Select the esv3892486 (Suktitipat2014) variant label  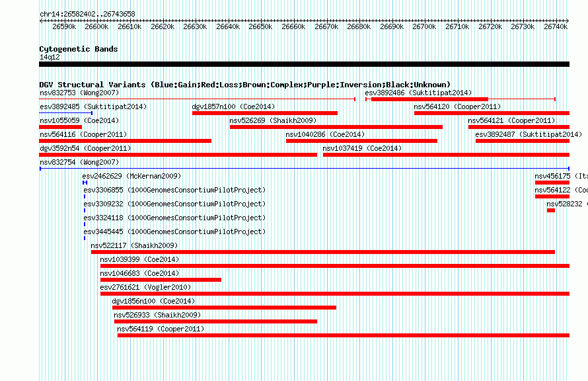pos(418,93)
